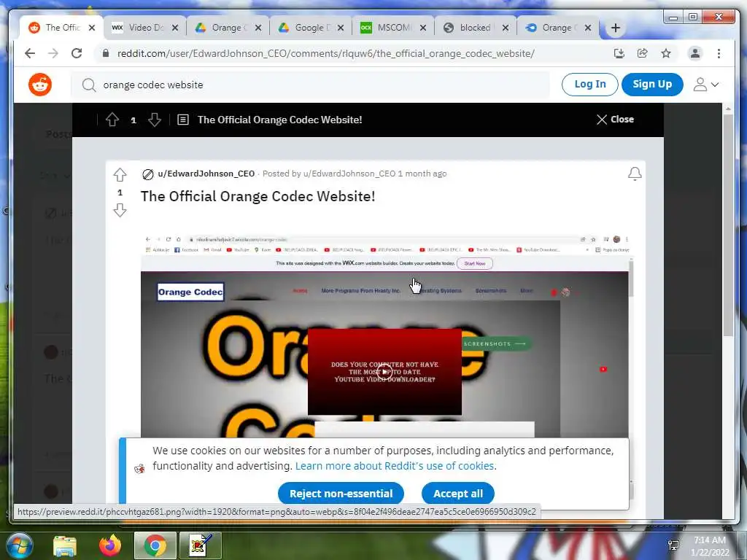This screenshot has width=747, height=560.
Task: Close the 'The Offic' tab
Action: pos(92,28)
